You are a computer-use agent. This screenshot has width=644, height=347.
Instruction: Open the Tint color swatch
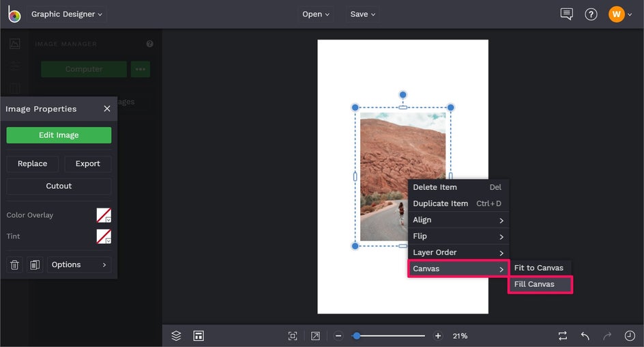pos(104,236)
